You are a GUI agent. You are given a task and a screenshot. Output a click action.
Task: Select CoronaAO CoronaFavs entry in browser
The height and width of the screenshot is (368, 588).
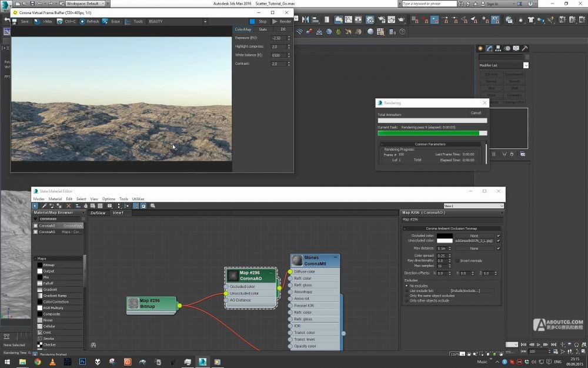pos(58,226)
